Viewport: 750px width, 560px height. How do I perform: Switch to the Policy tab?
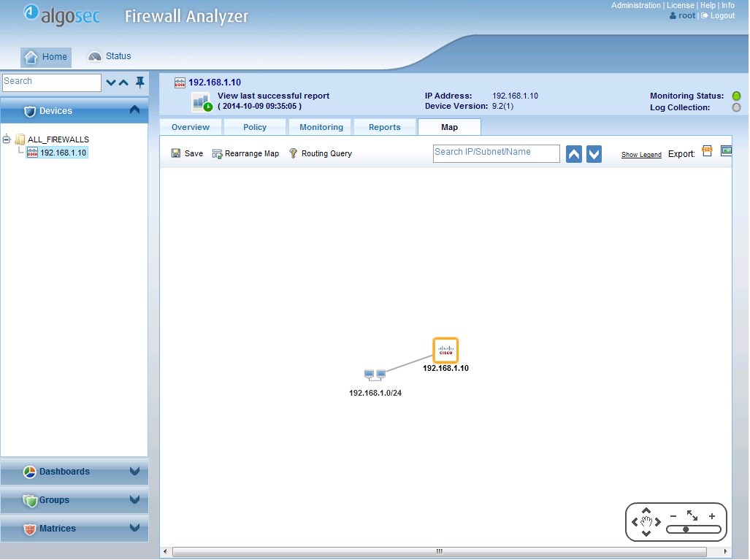(254, 127)
